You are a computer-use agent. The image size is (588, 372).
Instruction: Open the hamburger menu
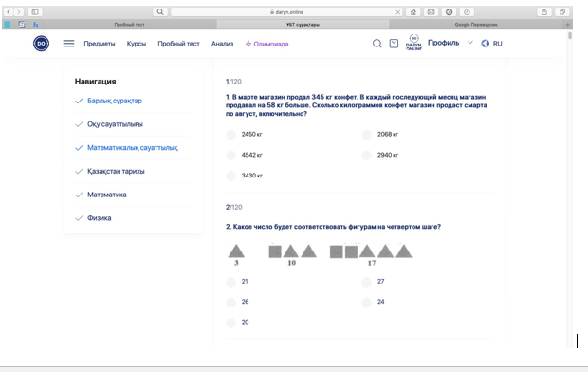click(x=68, y=44)
